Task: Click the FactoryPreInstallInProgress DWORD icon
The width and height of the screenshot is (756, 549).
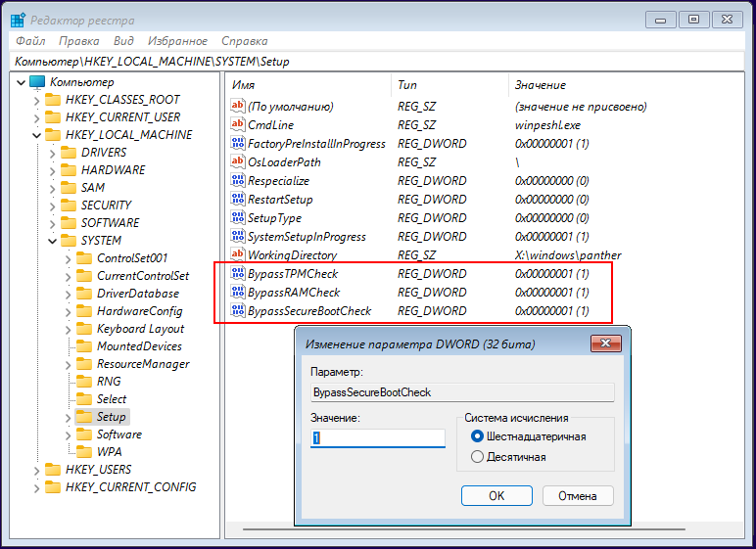Action: click(x=237, y=143)
